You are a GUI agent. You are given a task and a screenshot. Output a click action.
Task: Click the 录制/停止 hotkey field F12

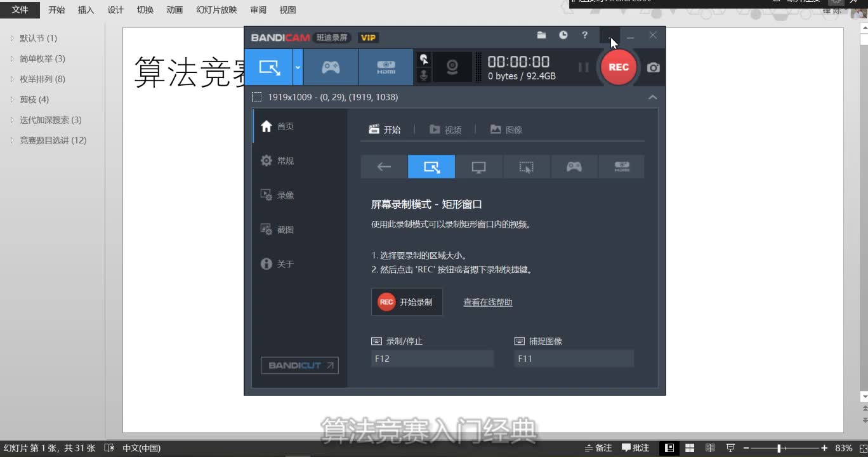point(432,359)
